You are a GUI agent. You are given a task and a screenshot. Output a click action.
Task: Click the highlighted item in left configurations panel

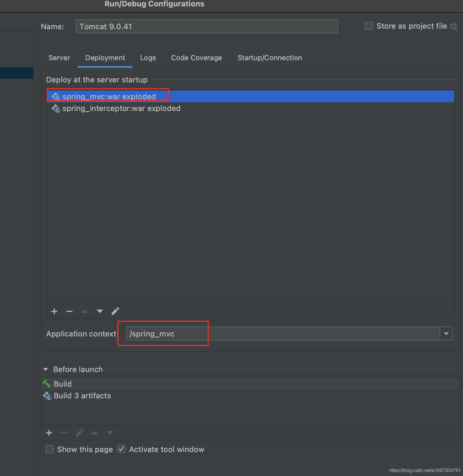coord(17,73)
